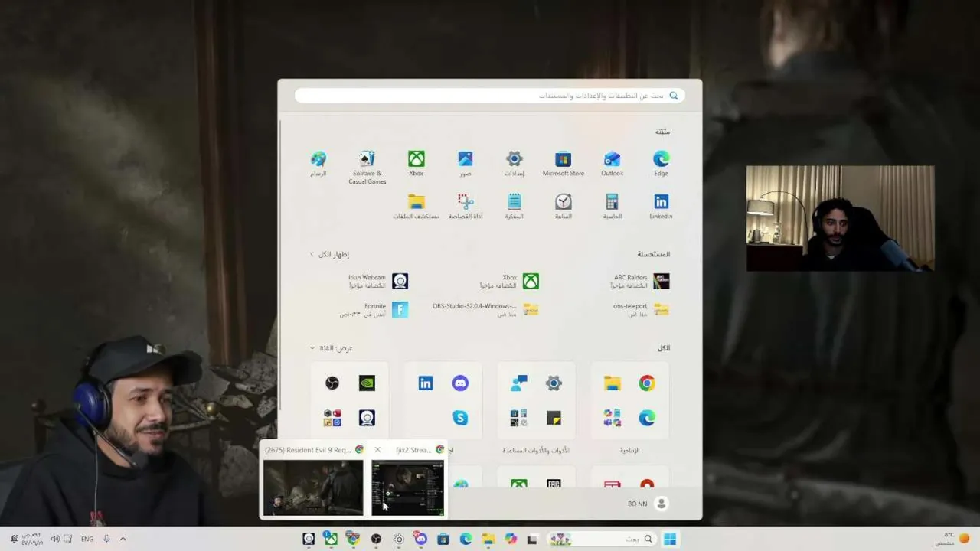
Task: Open Iriun Webcam in category grid
Action: (367, 418)
